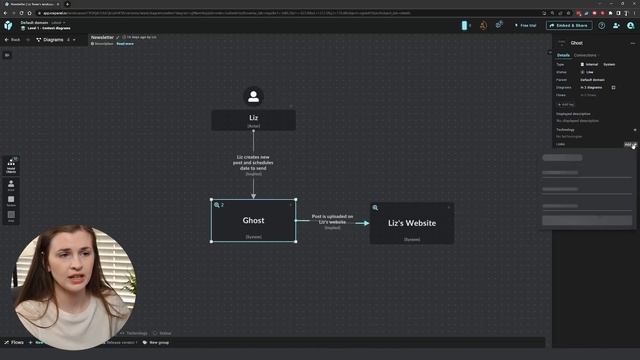Open the IcePanel logo home
Image resolution: width=640 pixels, height=360 pixels.
point(8,25)
